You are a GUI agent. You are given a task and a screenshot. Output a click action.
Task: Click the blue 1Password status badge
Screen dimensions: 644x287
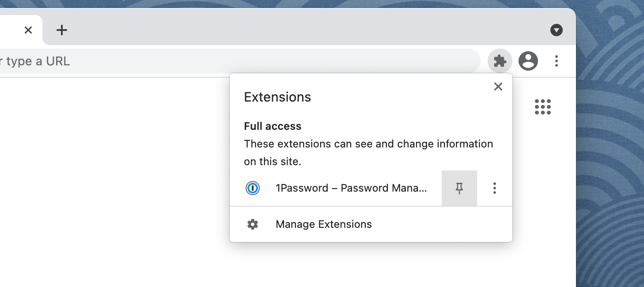coord(252,188)
